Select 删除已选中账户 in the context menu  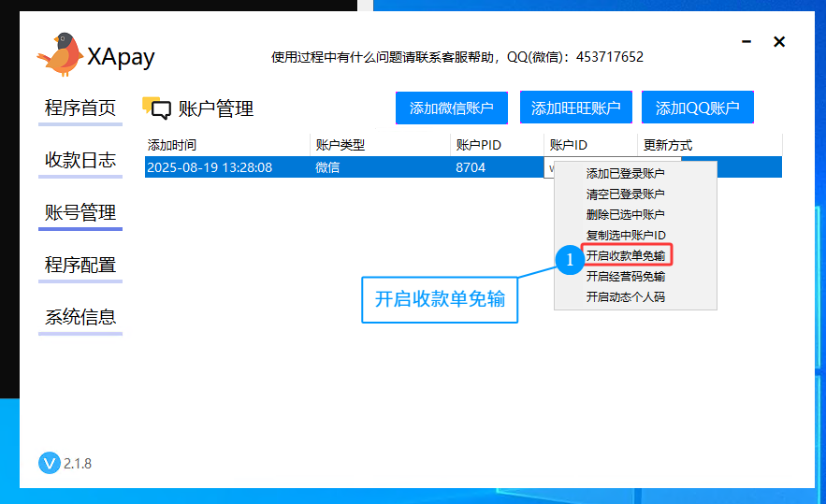pyautogui.click(x=625, y=215)
